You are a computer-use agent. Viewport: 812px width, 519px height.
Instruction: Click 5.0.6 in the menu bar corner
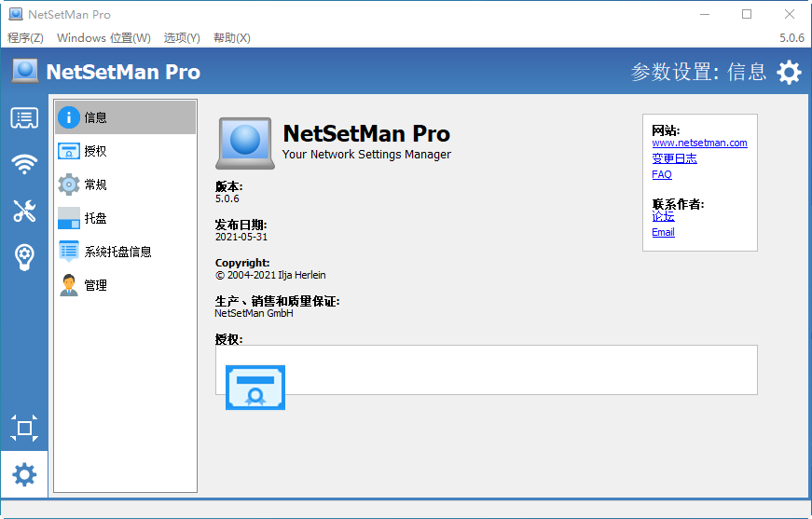[791, 38]
